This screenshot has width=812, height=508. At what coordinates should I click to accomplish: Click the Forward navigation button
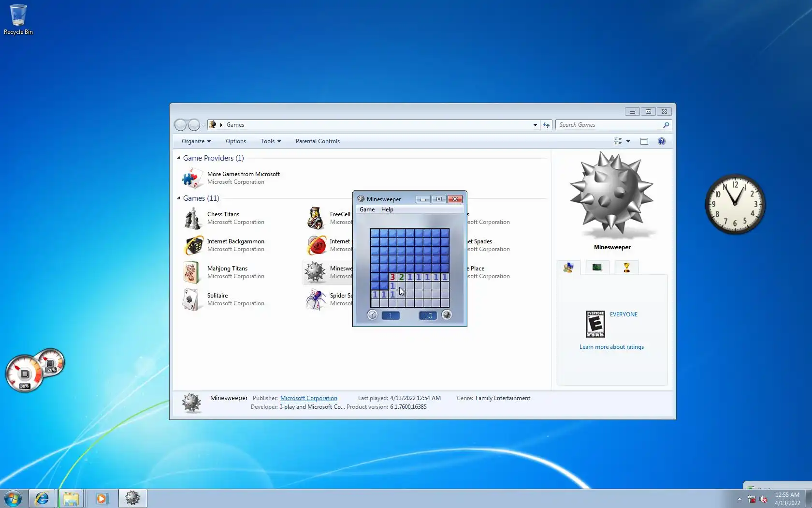tap(194, 125)
